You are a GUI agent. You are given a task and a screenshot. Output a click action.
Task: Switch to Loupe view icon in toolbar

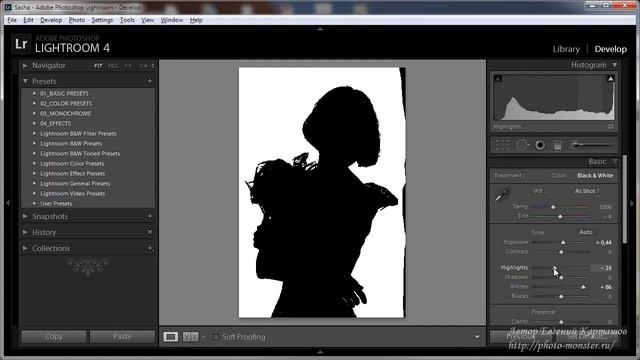click(171, 337)
